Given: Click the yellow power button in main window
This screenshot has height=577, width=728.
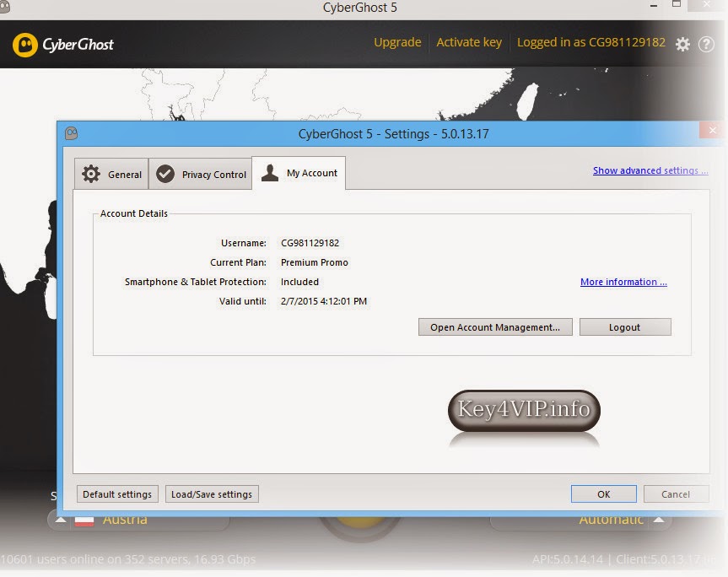Looking at the screenshot, I should 360,525.
